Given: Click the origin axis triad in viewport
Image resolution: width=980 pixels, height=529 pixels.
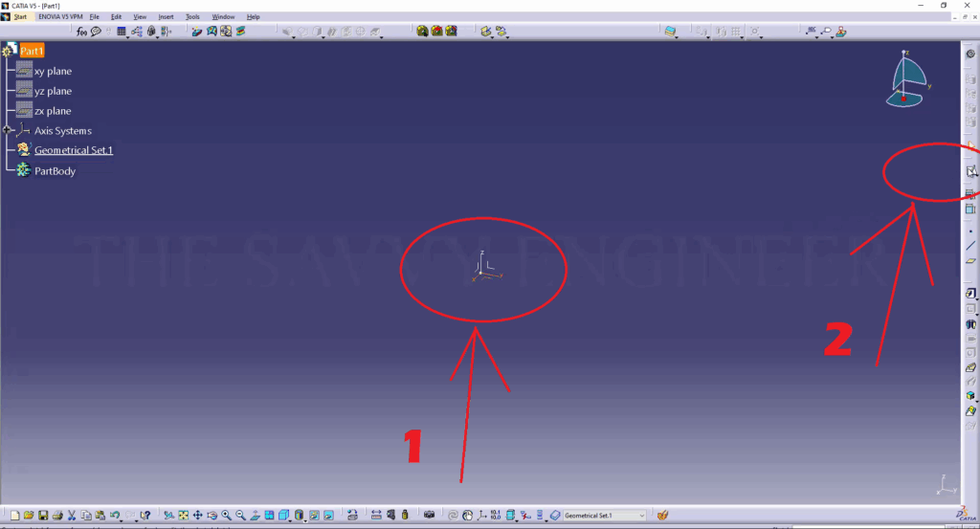Looking at the screenshot, I should [x=486, y=267].
